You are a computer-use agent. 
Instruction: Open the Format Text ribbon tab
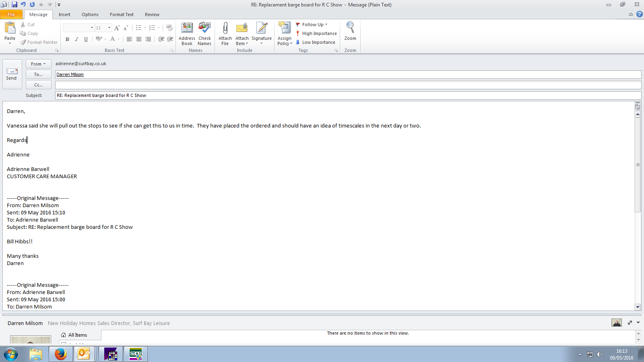click(x=122, y=14)
